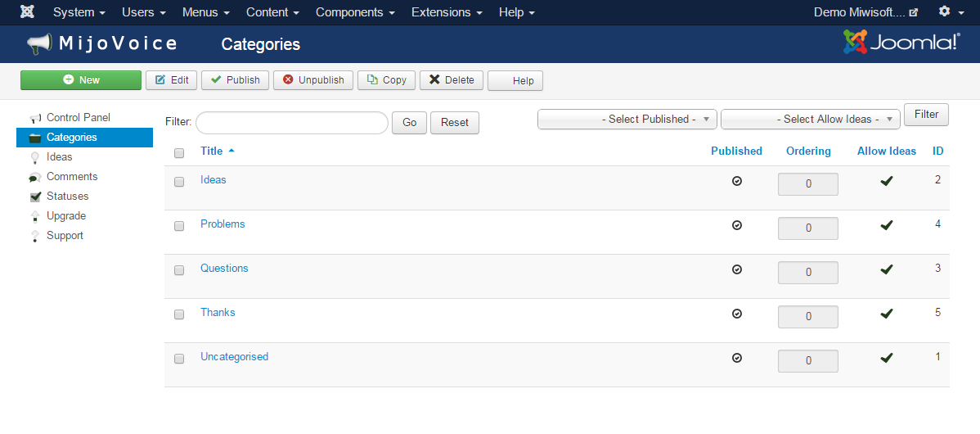Toggle Allow Ideas checkmark for Uncategorised
The height and width of the screenshot is (434, 980).
point(886,358)
